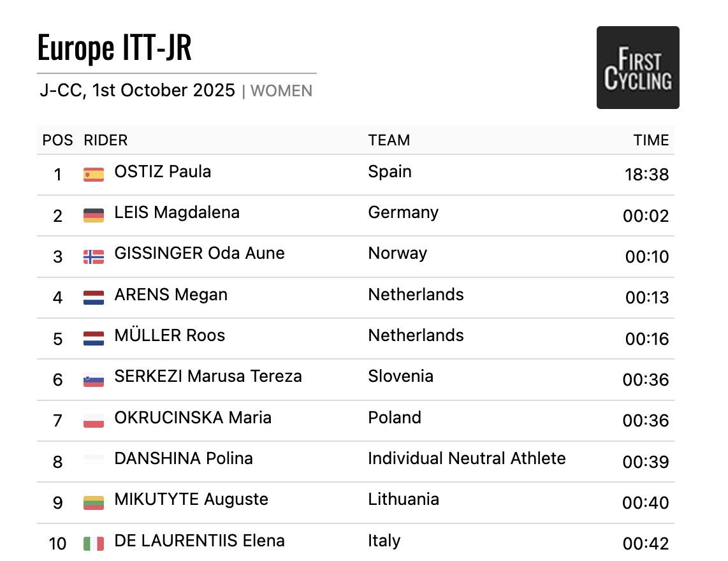Click the Italy flag icon
Image resolution: width=728 pixels, height=561 pixels.
[94, 544]
